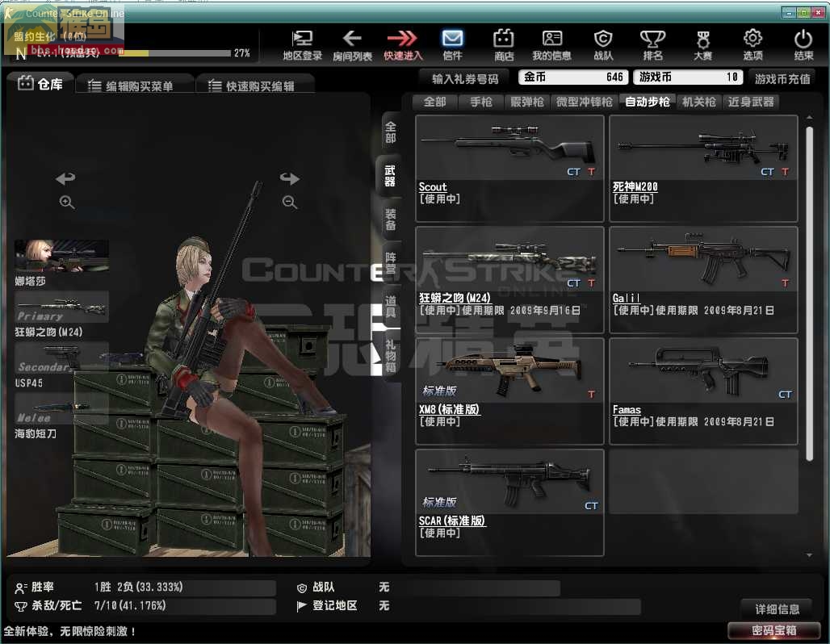Select the vertical 武器 weapons category tab

tap(391, 176)
